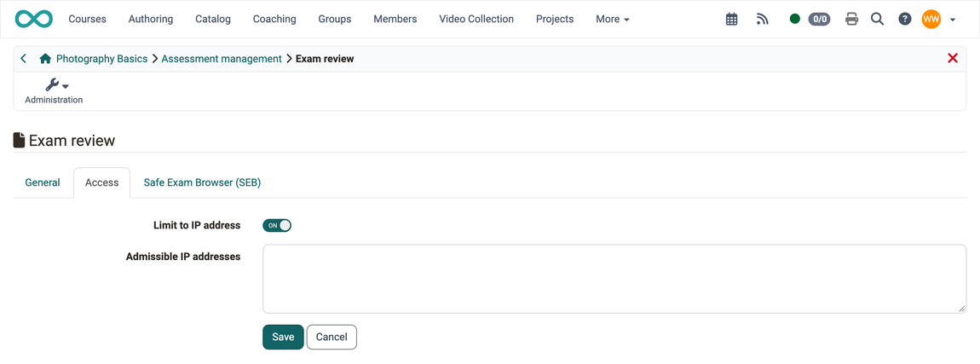This screenshot has height=364, width=980.
Task: Open the Video Collection section
Action: [476, 20]
